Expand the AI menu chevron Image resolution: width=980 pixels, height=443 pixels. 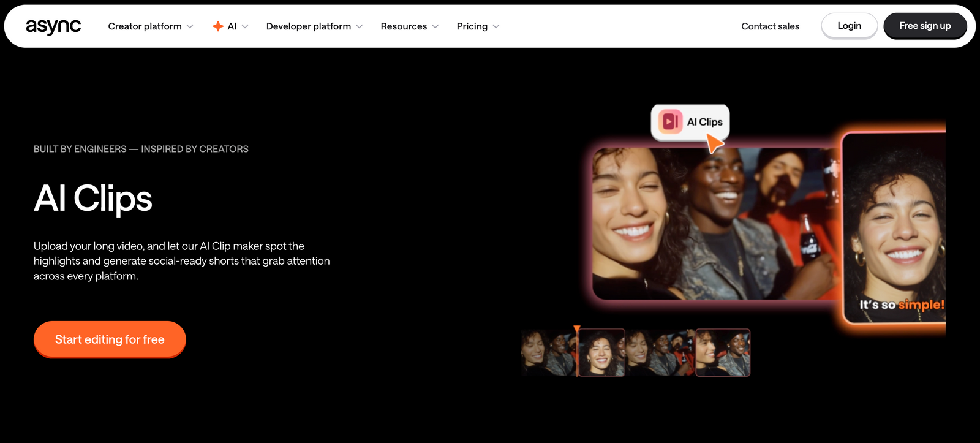click(x=245, y=26)
